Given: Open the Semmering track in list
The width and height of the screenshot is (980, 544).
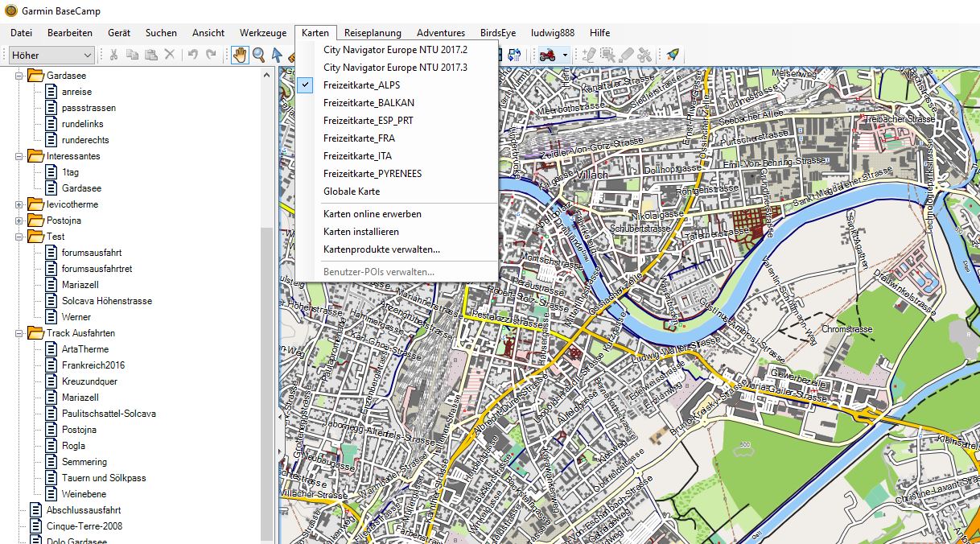Looking at the screenshot, I should (x=84, y=462).
